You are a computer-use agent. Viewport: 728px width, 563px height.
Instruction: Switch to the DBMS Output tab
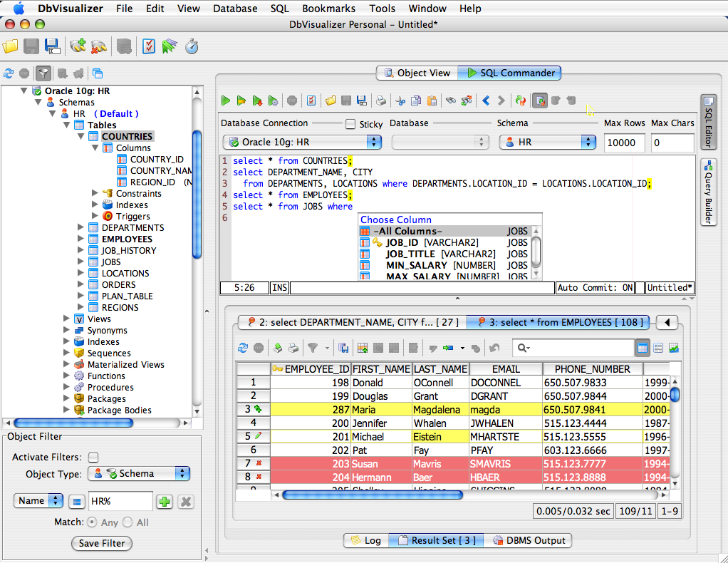529,540
